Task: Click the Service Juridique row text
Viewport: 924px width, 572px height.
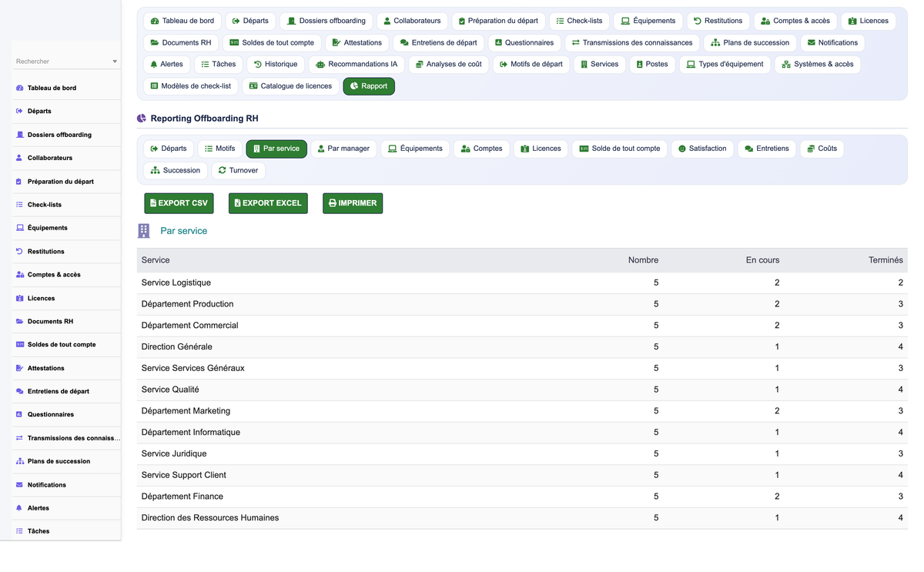Action: (x=174, y=453)
